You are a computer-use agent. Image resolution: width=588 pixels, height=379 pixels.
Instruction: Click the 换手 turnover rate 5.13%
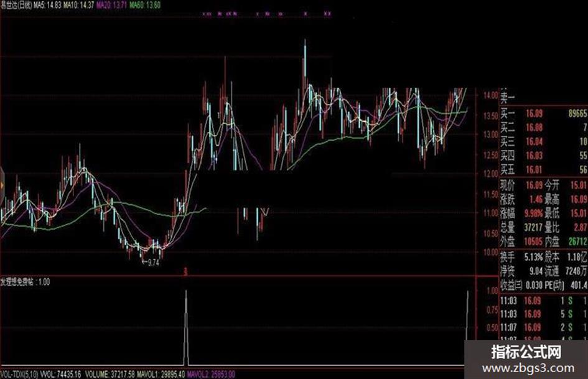pos(534,257)
